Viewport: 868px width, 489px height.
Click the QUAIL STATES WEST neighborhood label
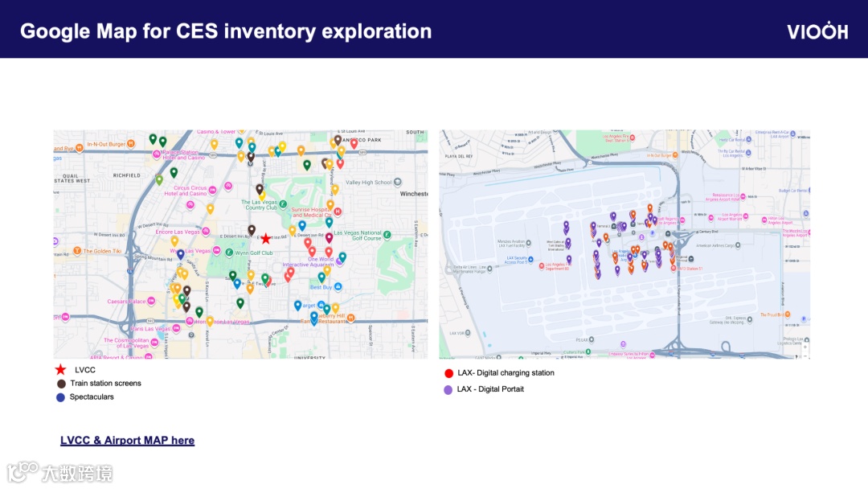point(72,179)
